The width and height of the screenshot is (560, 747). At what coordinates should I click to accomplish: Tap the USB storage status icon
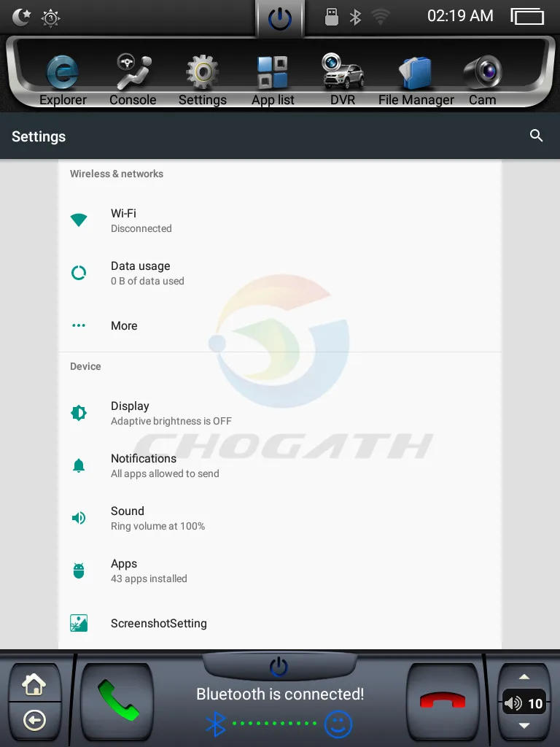332,18
